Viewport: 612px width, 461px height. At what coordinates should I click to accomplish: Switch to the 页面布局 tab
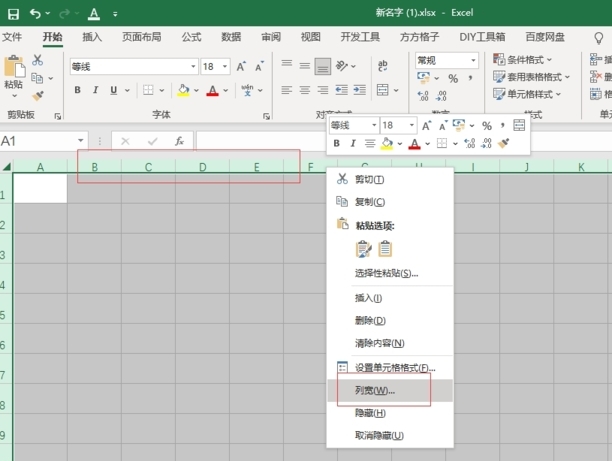[x=142, y=37]
